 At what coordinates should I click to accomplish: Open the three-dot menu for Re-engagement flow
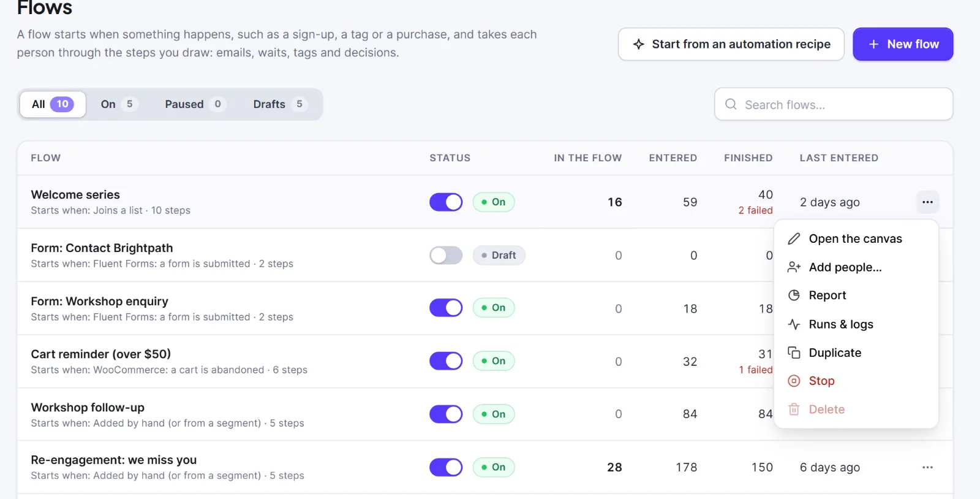927,467
